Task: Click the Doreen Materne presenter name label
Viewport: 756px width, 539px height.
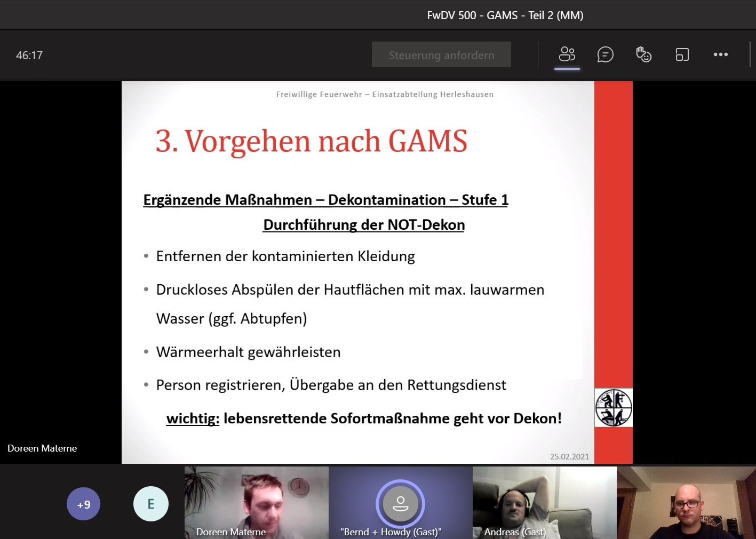Action: tap(42, 448)
